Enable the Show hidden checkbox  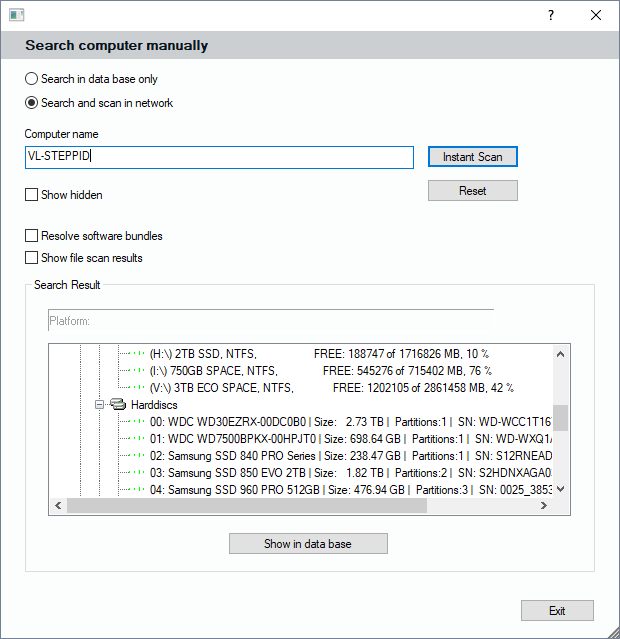pyautogui.click(x=32, y=195)
